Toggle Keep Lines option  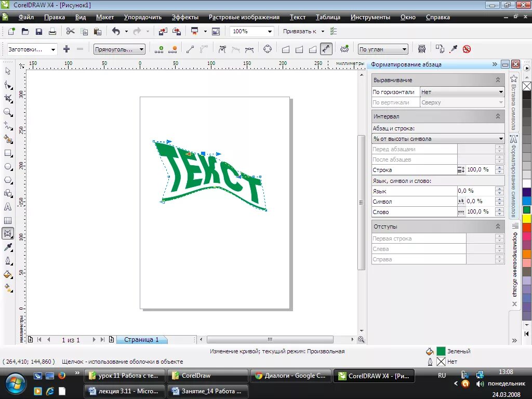pos(422,49)
